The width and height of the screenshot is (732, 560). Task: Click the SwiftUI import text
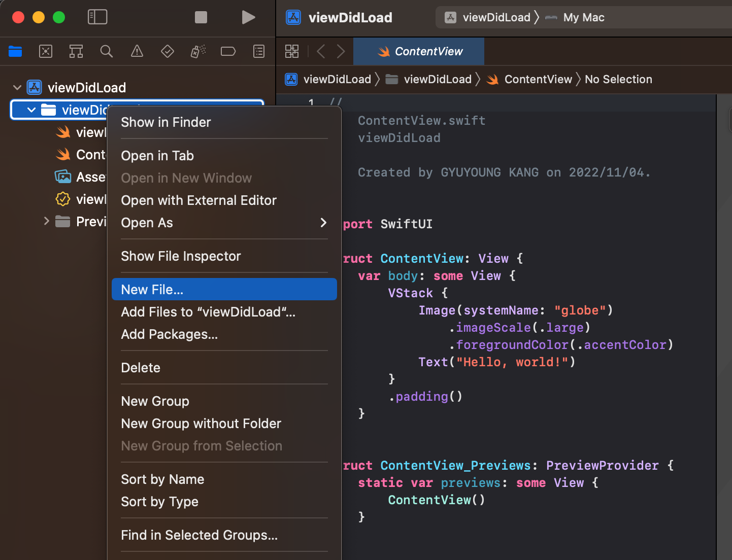(406, 224)
